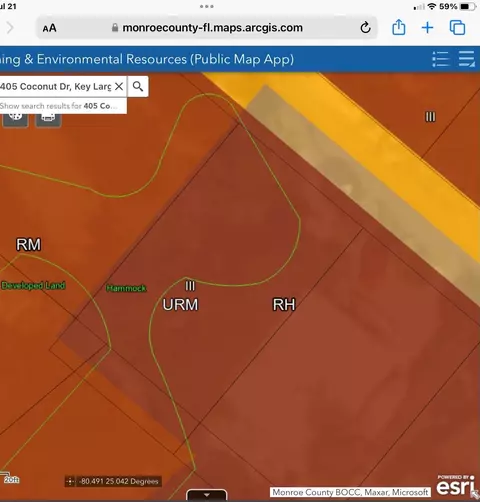This screenshot has height=502, width=480.
Task: Click the tier III label above URM
Action: pos(190,286)
